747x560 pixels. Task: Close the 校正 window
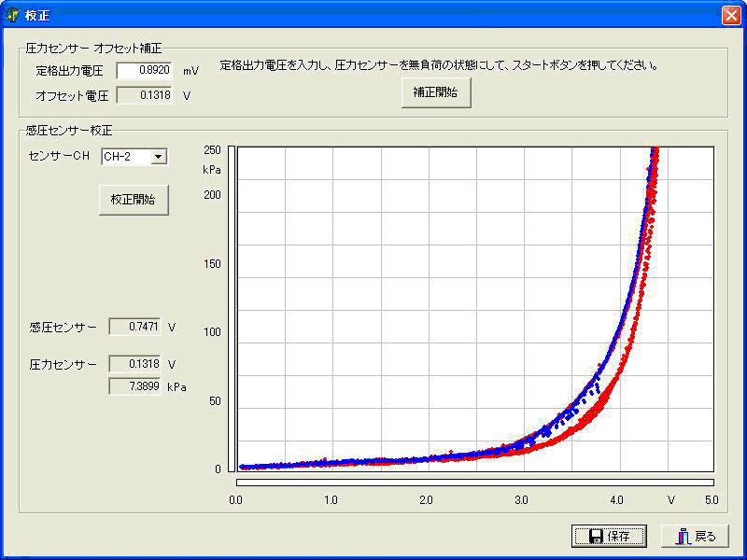click(x=730, y=15)
